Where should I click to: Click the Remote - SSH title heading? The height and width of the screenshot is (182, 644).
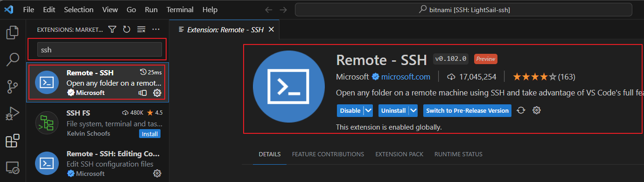[x=381, y=60]
